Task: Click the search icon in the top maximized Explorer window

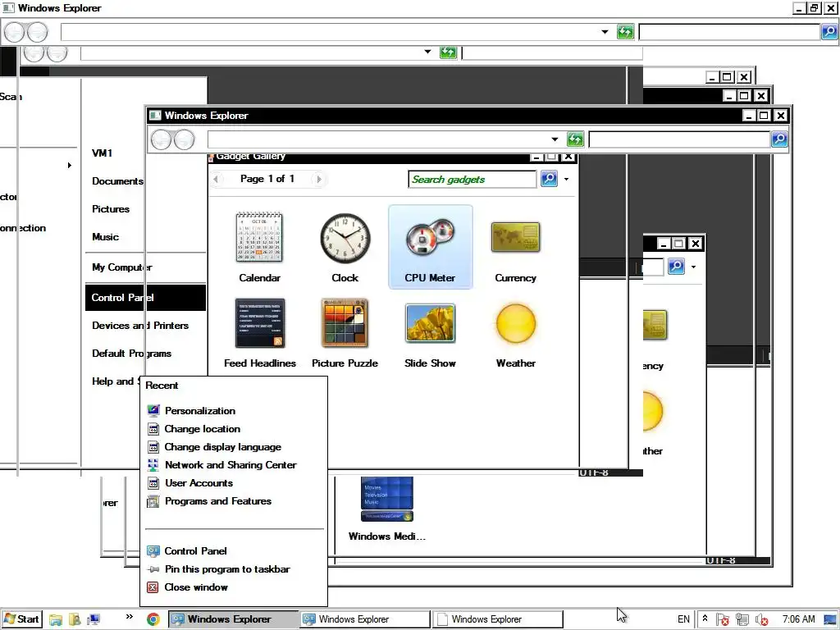Action: pos(829,32)
